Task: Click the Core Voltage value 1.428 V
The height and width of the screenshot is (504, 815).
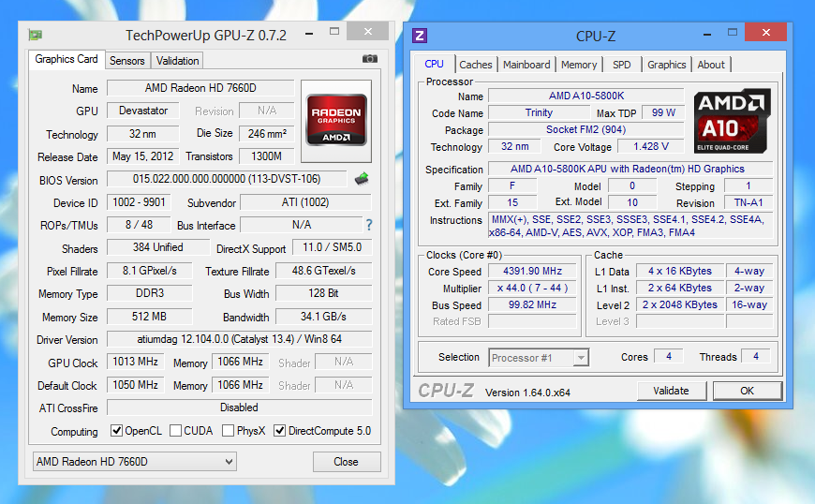Action: point(651,146)
